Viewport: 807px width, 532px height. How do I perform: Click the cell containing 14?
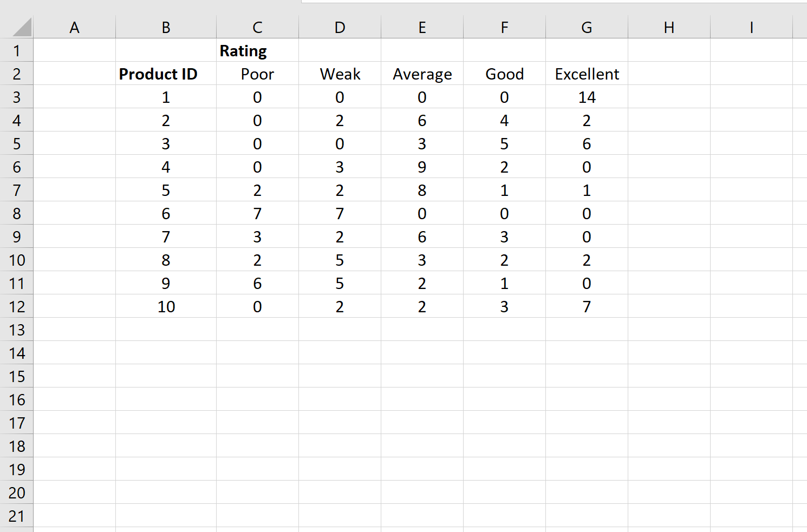(x=587, y=97)
